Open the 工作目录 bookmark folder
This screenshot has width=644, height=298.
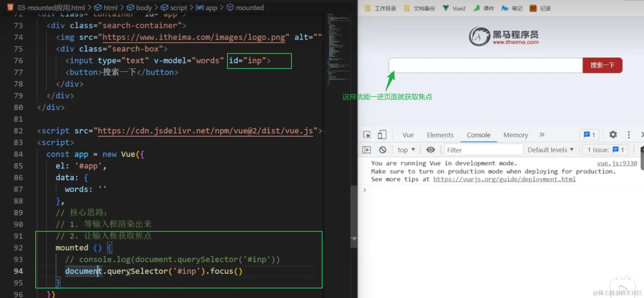tap(380, 8)
